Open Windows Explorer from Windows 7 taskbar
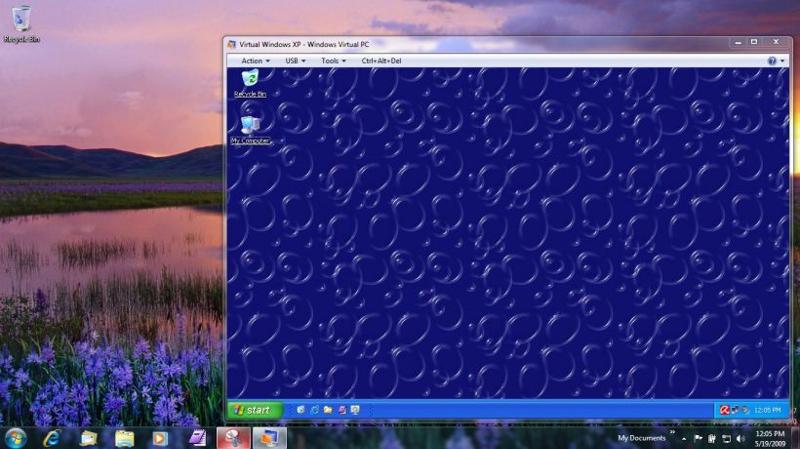This screenshot has width=800, height=449. tap(124, 438)
